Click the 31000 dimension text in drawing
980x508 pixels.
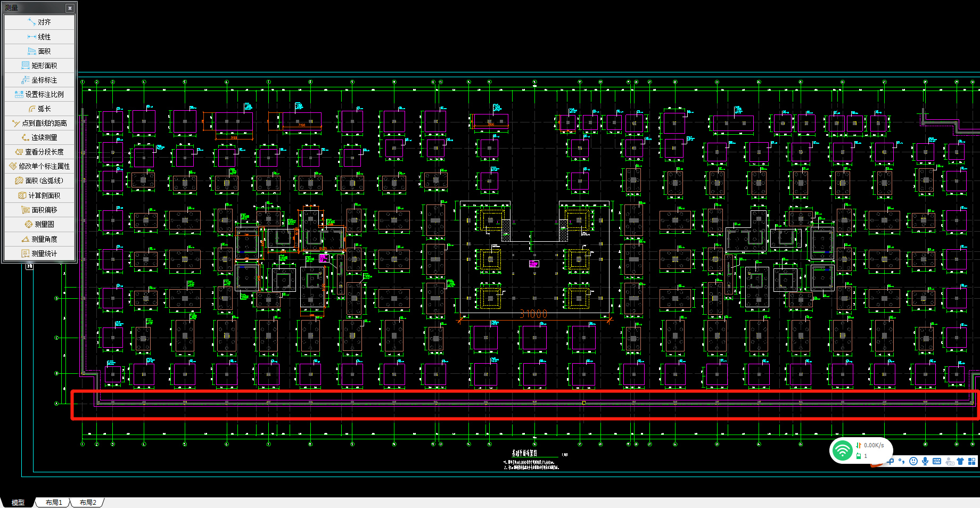[x=533, y=314]
